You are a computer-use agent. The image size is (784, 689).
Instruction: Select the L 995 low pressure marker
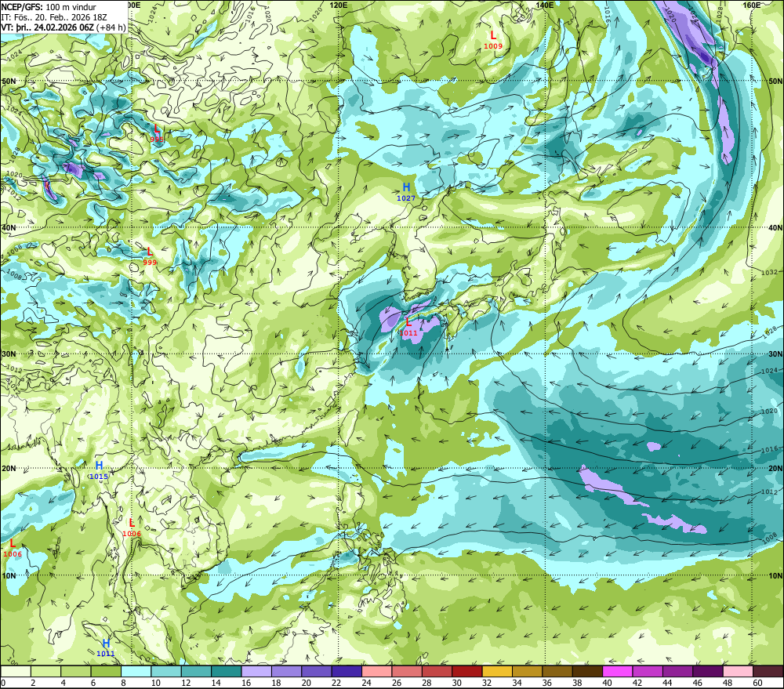[x=157, y=133]
